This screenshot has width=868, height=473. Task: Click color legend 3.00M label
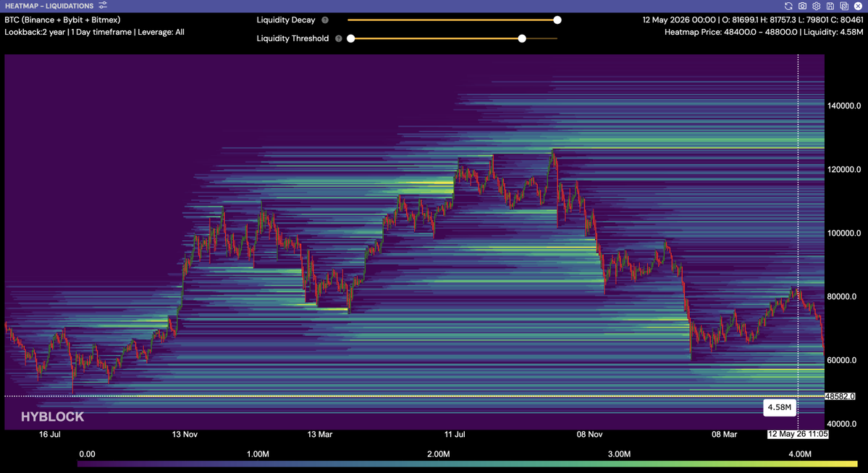[x=620, y=454]
